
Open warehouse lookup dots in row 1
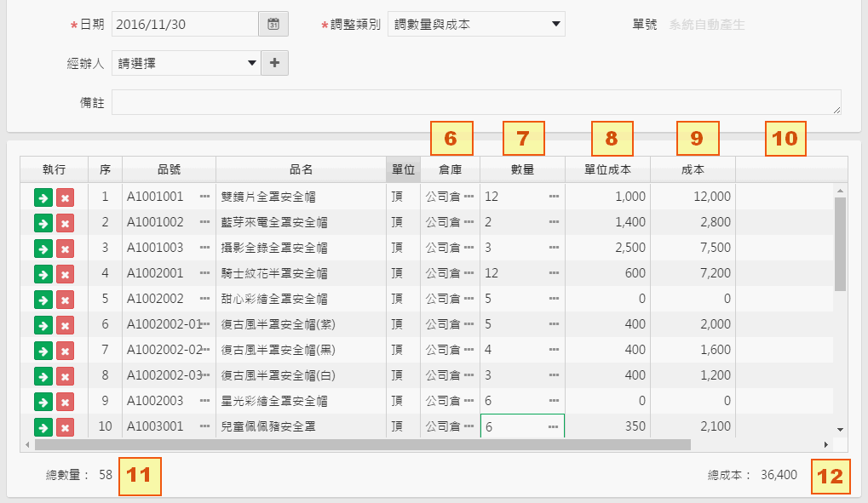pos(468,197)
